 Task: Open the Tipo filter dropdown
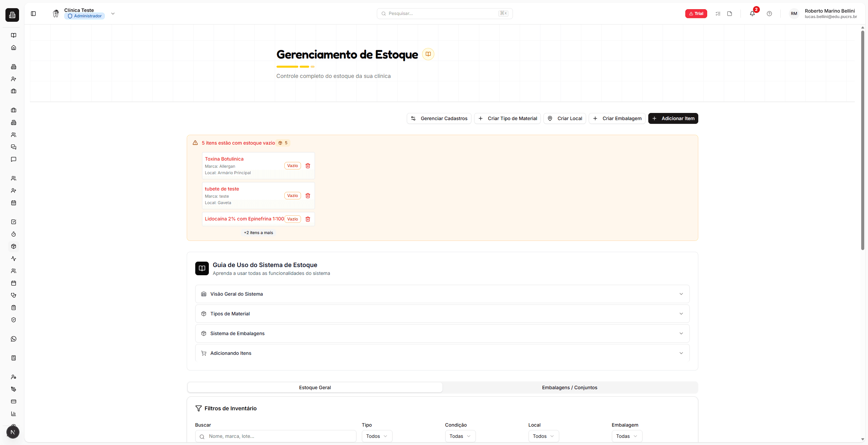click(377, 436)
